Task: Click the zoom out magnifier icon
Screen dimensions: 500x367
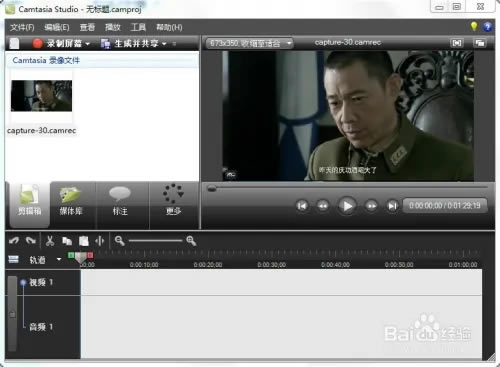Action: 119,241
